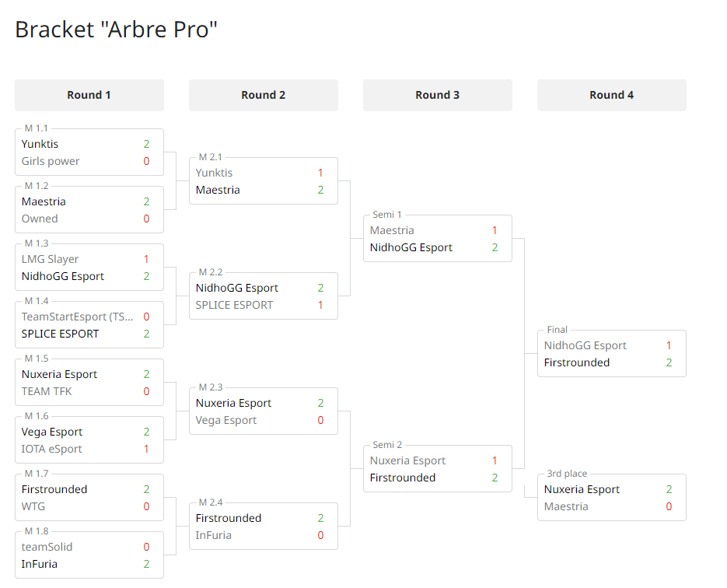
Task: Open match M 1.1 Yunktis vs Girls power
Action: [89, 152]
